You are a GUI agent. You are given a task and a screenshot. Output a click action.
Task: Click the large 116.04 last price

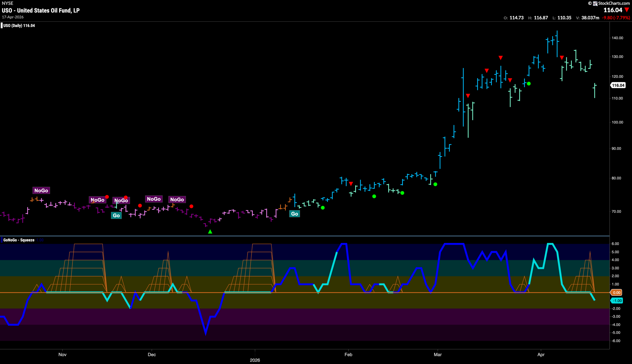(613, 10)
